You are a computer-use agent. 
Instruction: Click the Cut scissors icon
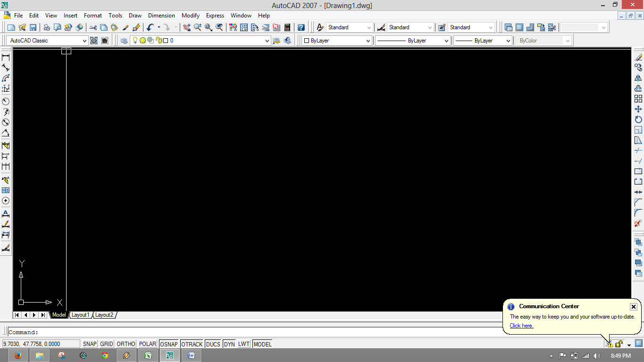tap(93, 27)
